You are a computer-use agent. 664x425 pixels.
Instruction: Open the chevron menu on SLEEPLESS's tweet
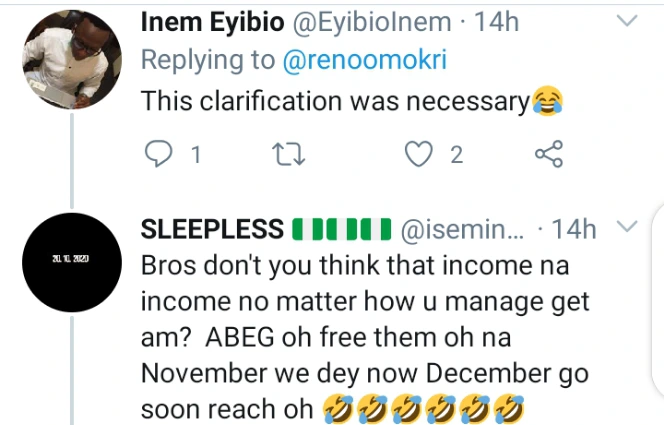point(627,227)
